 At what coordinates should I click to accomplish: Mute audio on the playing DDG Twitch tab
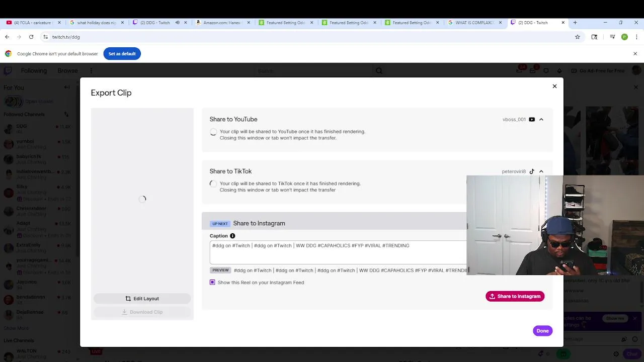pos(177,23)
